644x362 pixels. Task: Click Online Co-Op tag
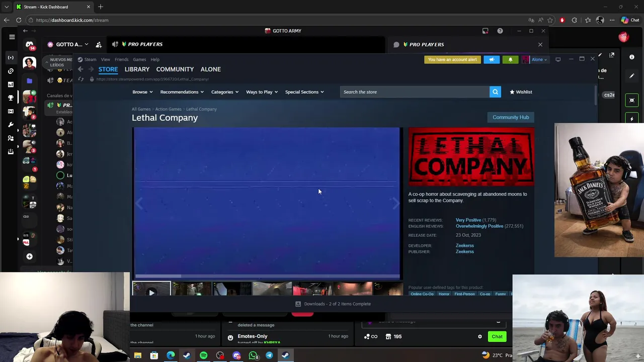point(422,294)
